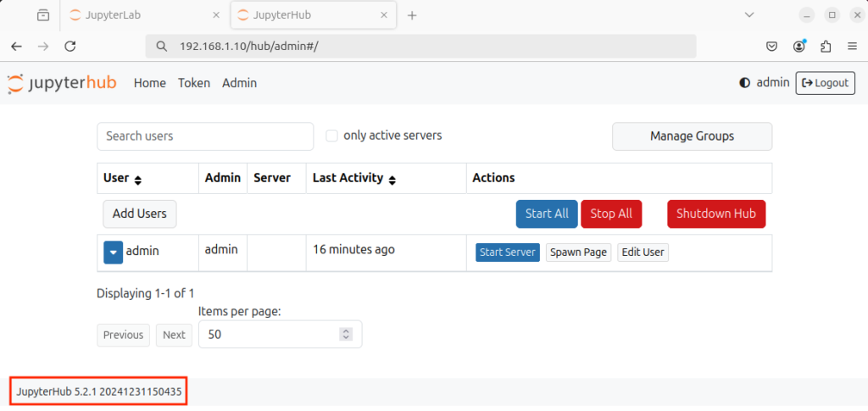Reload the page with the refresh icon
This screenshot has width=868, height=411.
(70, 47)
